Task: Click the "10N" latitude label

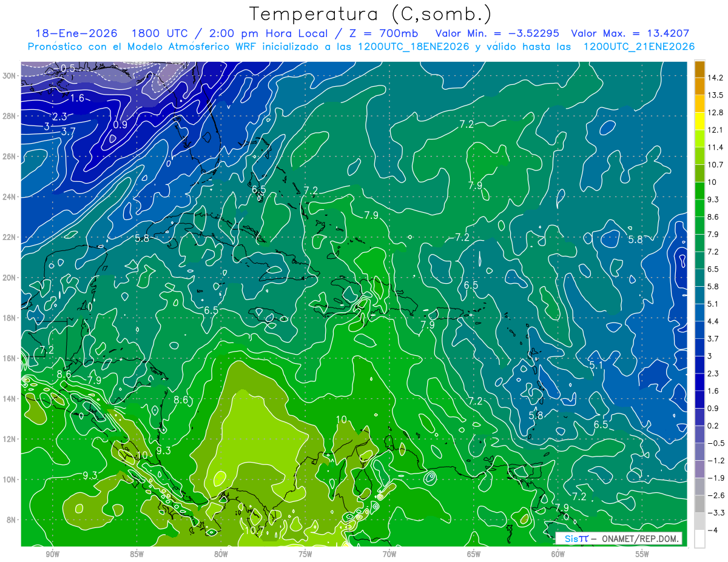Action: (x=10, y=480)
